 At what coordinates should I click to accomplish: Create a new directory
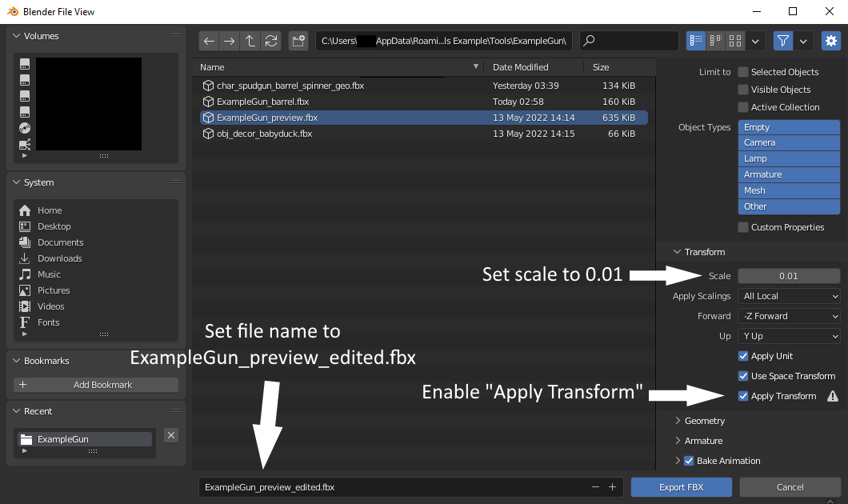click(298, 41)
